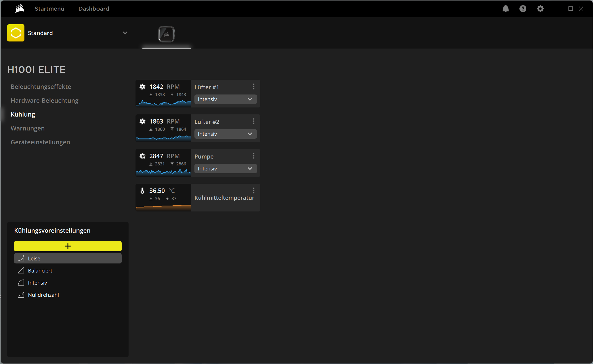
Task: Minimize the iCUE window
Action: pos(560,9)
